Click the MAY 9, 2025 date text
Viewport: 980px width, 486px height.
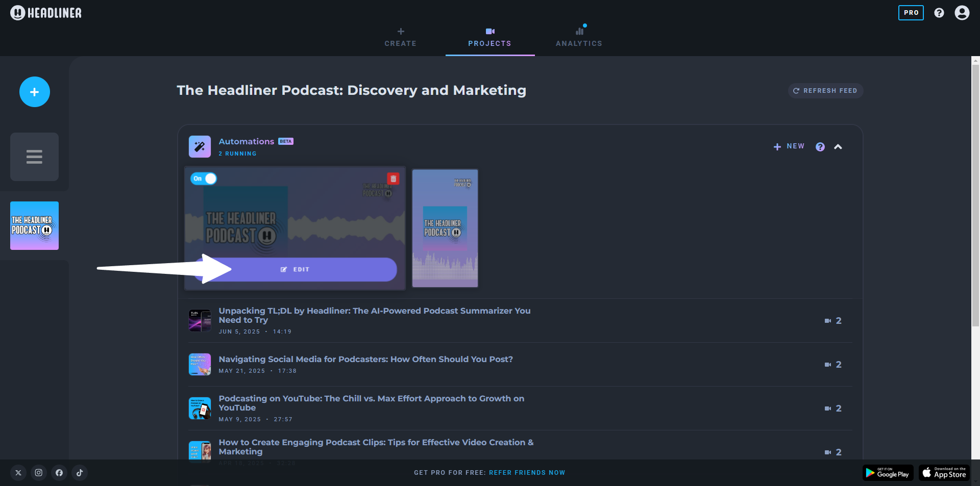pos(240,419)
